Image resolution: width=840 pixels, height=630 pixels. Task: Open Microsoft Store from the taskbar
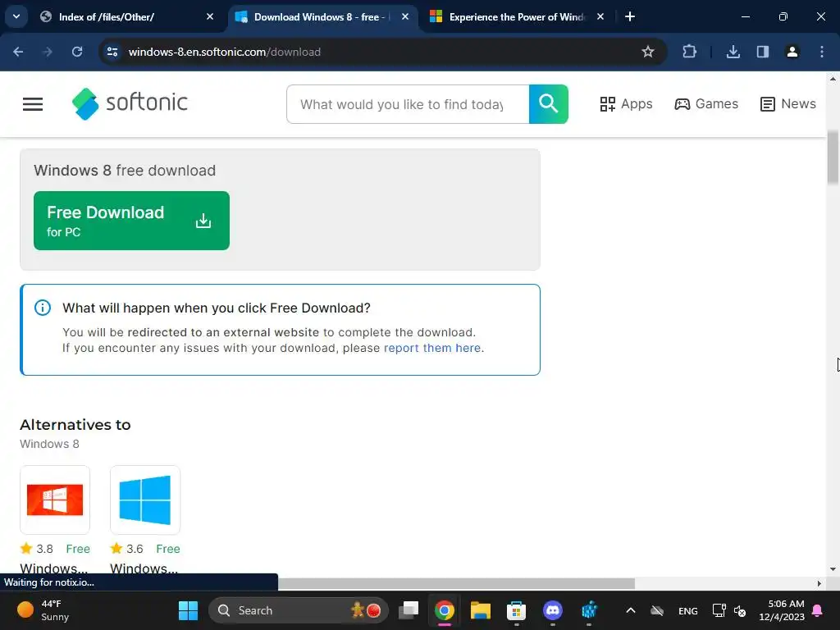(x=517, y=610)
